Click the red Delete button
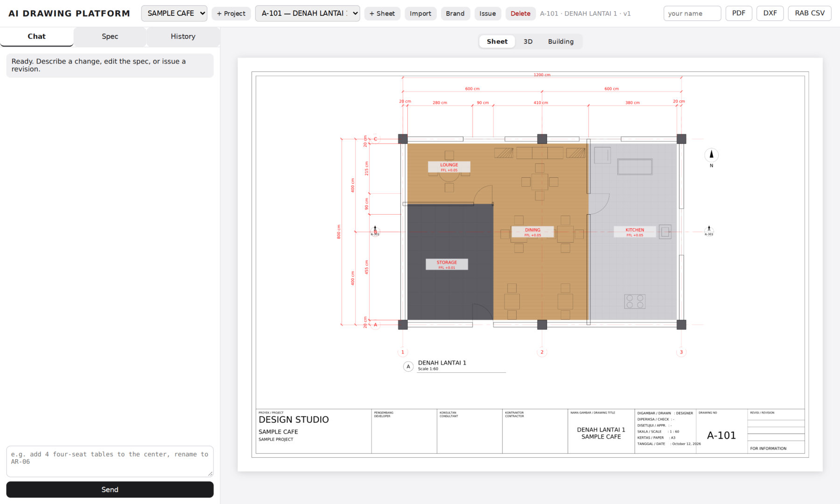 click(x=520, y=14)
